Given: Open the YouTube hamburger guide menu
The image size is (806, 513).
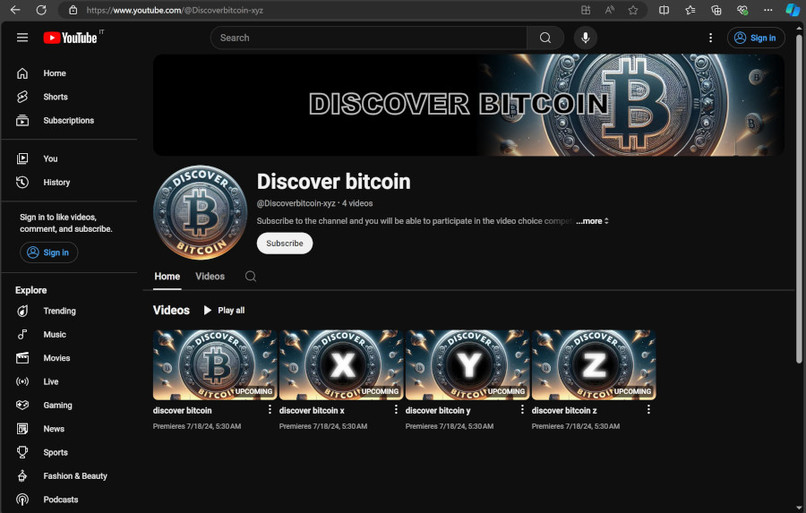Looking at the screenshot, I should (x=22, y=38).
